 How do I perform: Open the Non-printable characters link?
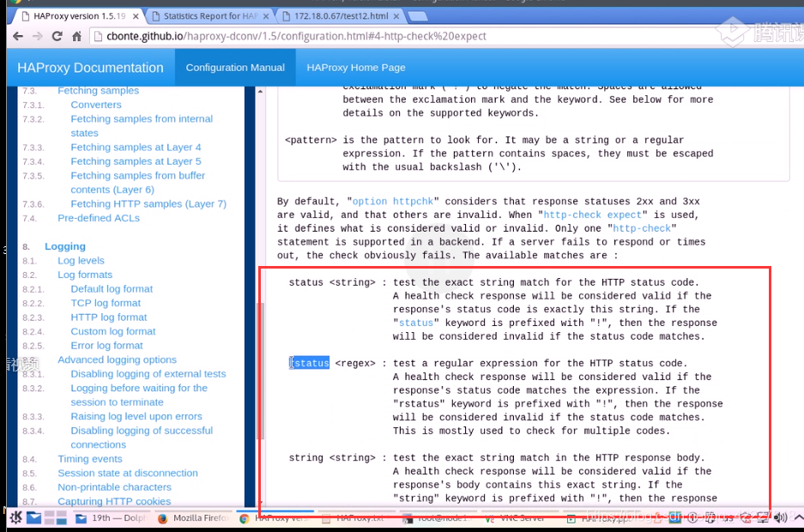point(114,487)
